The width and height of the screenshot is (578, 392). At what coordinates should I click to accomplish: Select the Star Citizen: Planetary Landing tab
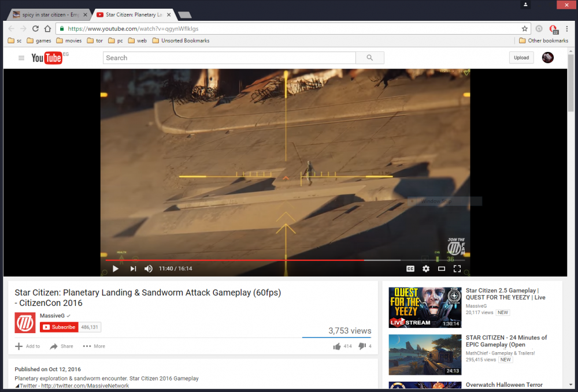pyautogui.click(x=134, y=15)
